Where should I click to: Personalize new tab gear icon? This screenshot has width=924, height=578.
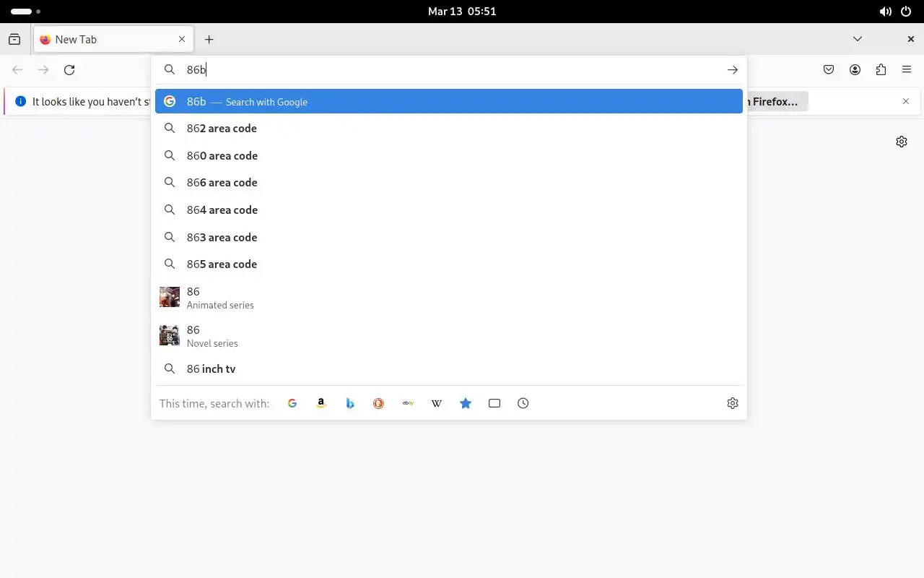(902, 142)
